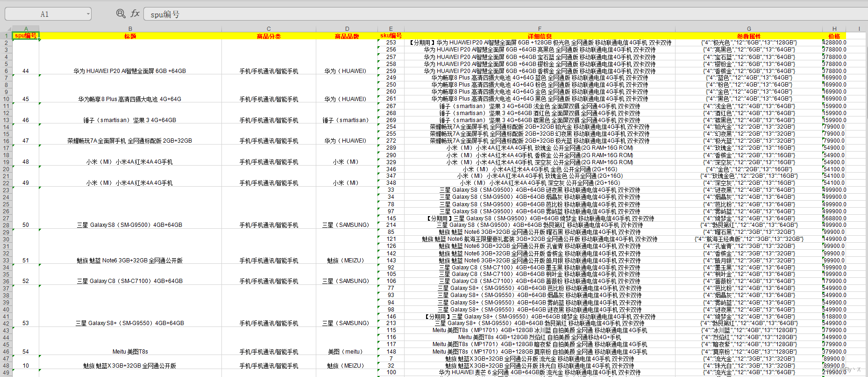Select sku编号 cell 214
The height and width of the screenshot is (377, 868).
pos(391,225)
